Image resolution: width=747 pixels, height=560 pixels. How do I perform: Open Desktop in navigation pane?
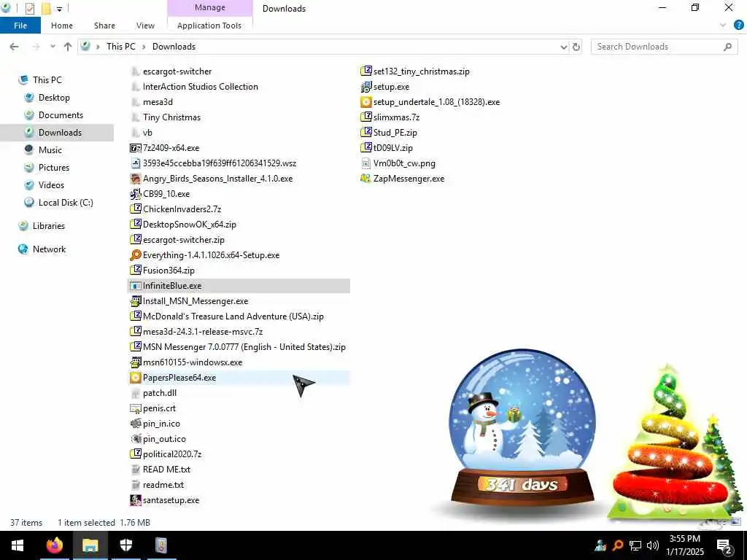(x=54, y=98)
